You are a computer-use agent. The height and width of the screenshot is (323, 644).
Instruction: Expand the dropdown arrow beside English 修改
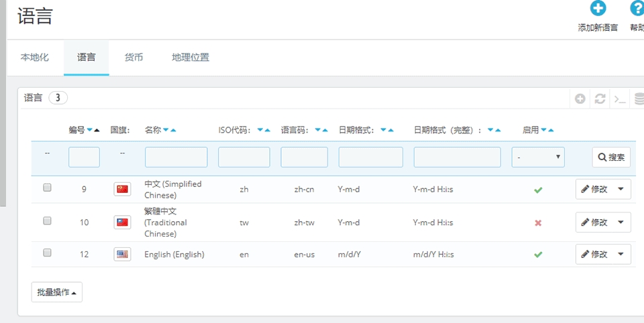tap(621, 254)
